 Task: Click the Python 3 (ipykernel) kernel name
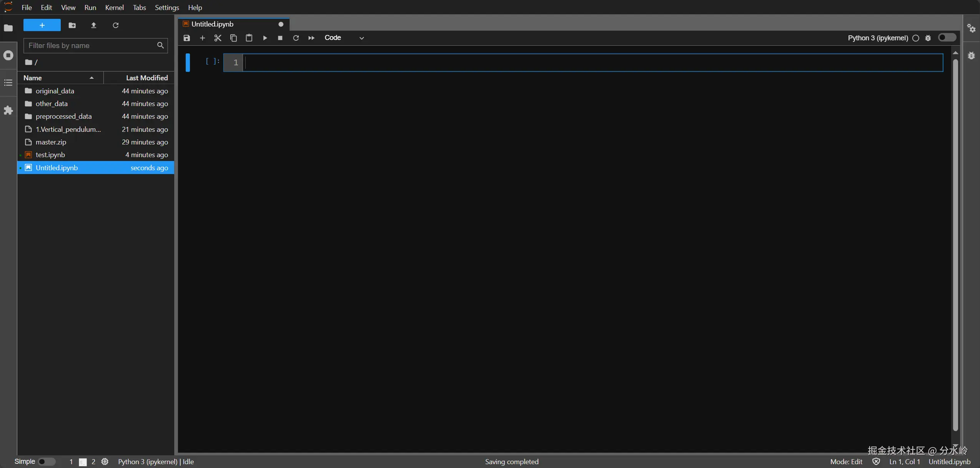877,38
